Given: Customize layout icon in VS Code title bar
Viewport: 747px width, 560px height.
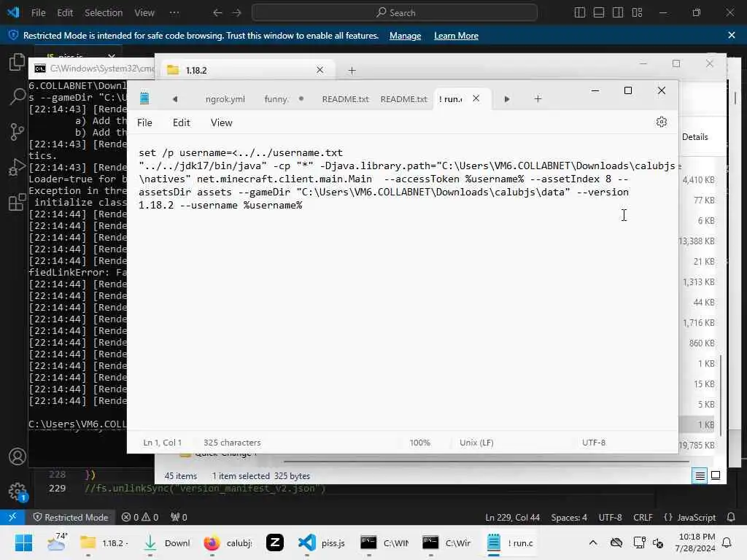Looking at the screenshot, I should 637,13.
